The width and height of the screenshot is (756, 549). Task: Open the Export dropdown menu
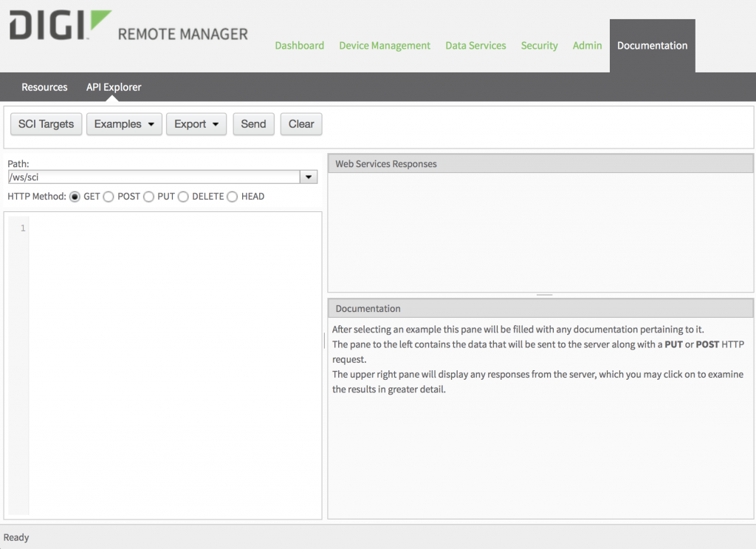point(196,124)
